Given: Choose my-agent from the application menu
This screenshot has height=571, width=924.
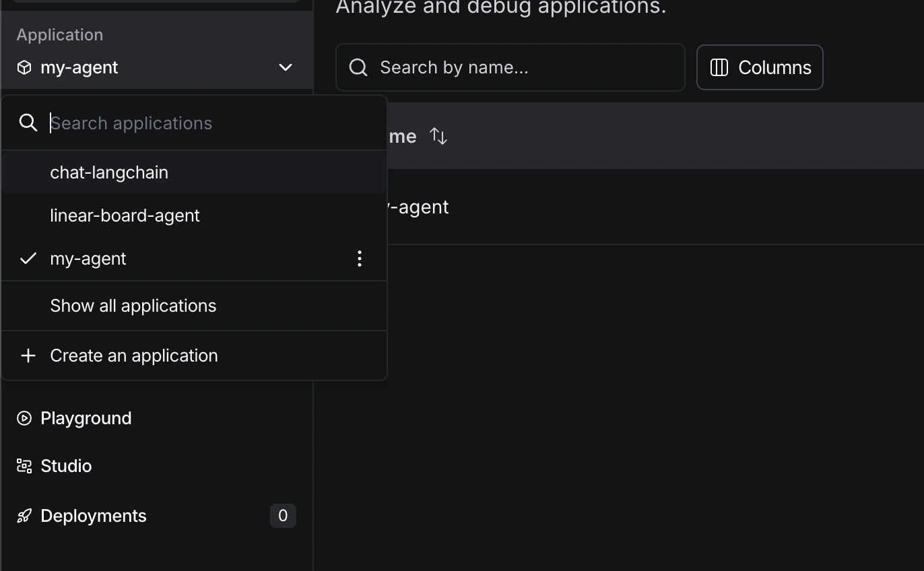Looking at the screenshot, I should (x=88, y=259).
